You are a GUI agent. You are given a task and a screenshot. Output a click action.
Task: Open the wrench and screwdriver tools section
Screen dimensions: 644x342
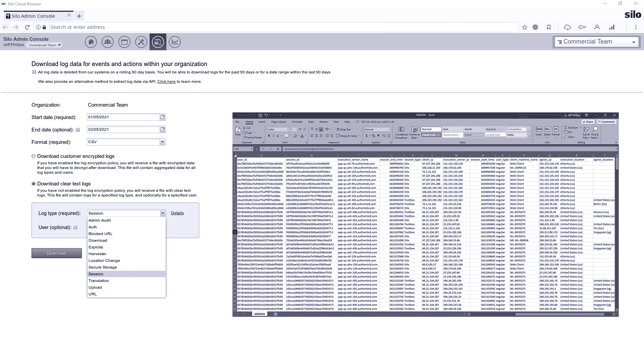coord(141,42)
